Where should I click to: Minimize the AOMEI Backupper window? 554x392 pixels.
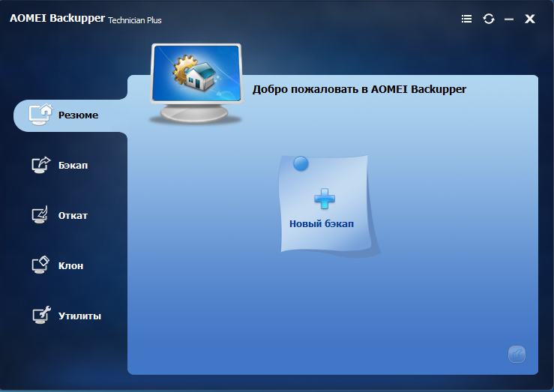coord(509,19)
